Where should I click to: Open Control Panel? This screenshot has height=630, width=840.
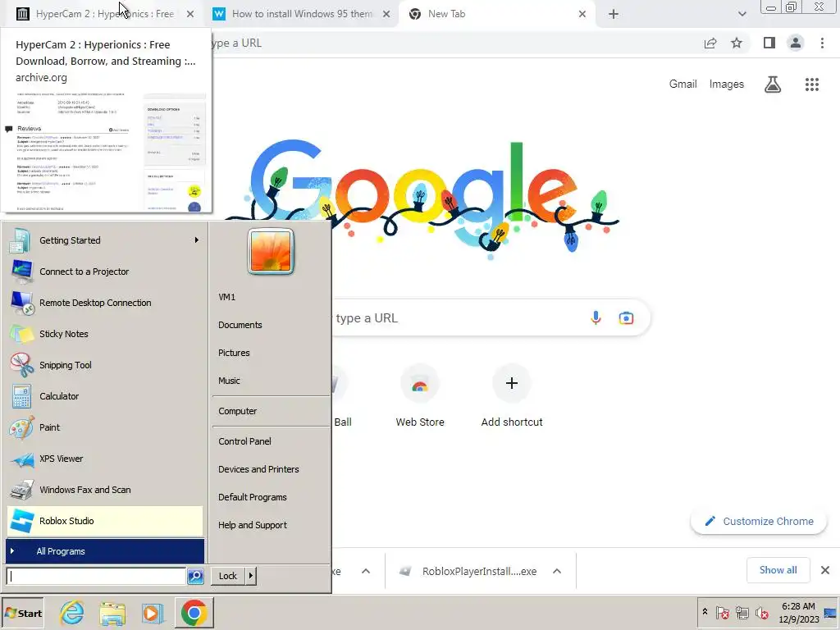click(271, 441)
